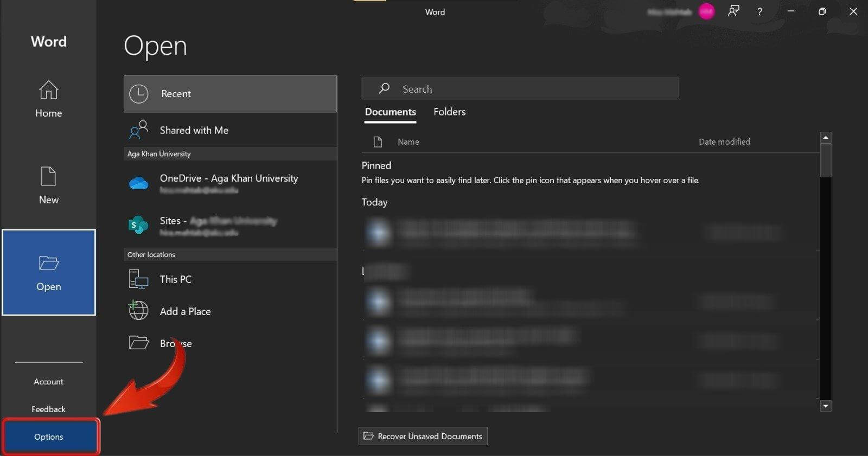Image resolution: width=868 pixels, height=456 pixels.
Task: Close the Word window
Action: coord(853,11)
